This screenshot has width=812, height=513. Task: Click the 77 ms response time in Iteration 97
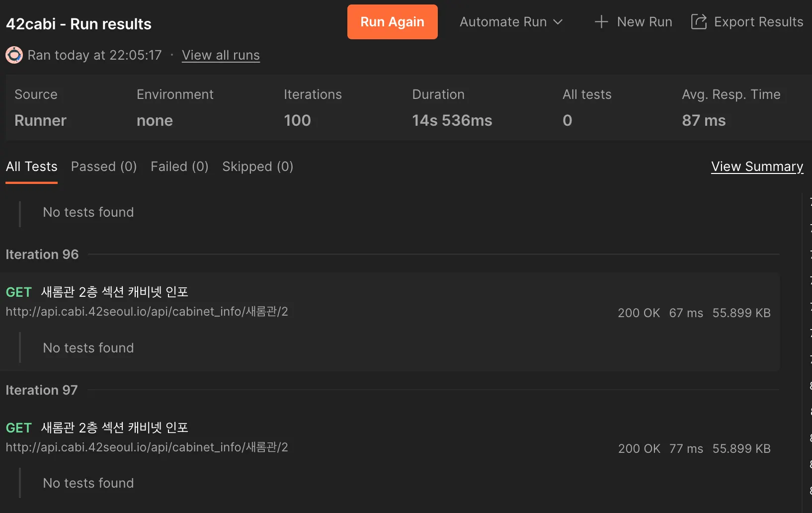[686, 449]
